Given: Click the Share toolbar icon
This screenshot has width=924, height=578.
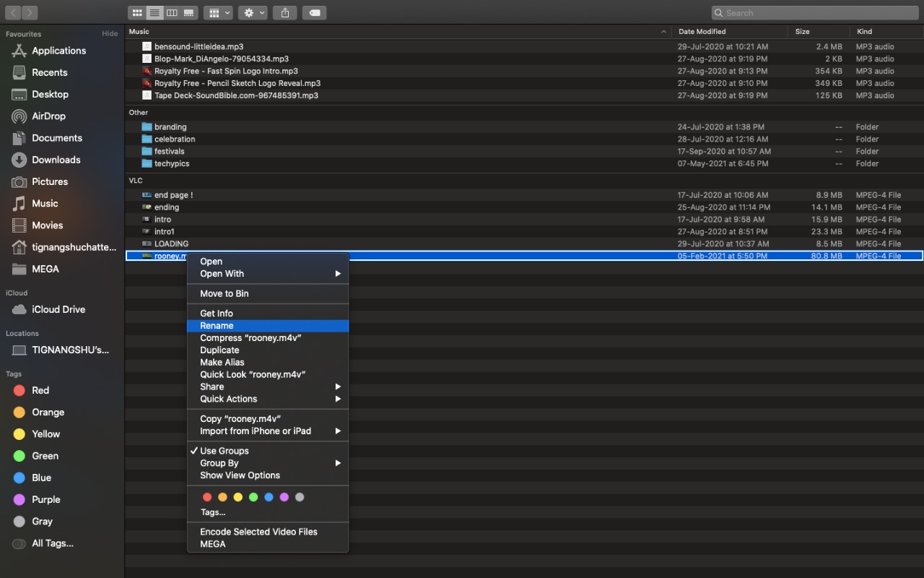Looking at the screenshot, I should pos(284,13).
